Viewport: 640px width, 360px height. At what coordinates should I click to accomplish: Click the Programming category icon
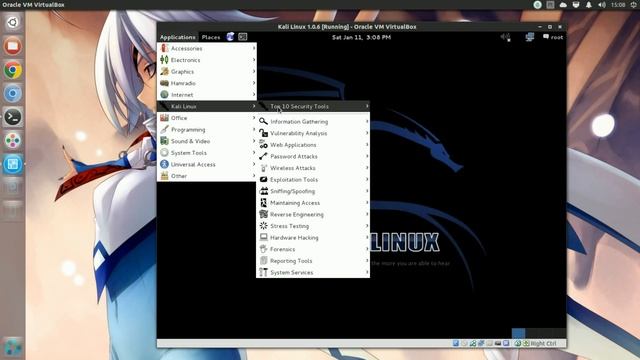point(164,129)
